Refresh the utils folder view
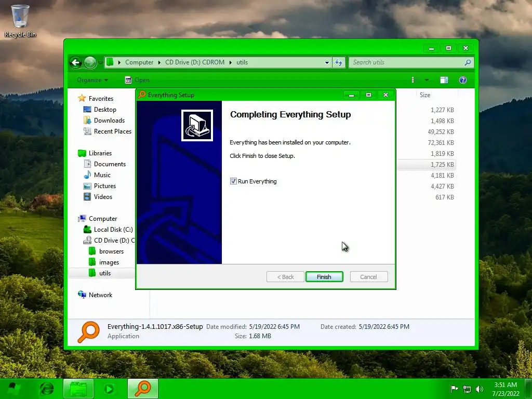532x399 pixels. [x=339, y=62]
